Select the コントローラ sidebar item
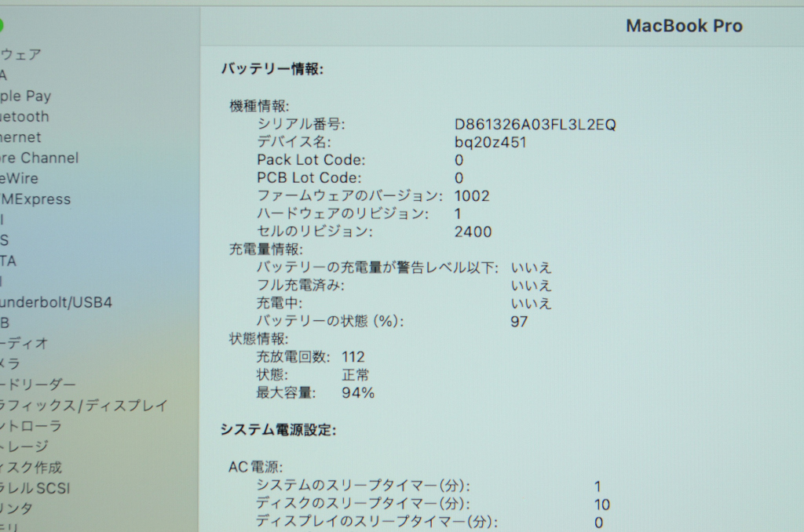804x532 pixels. (x=31, y=425)
